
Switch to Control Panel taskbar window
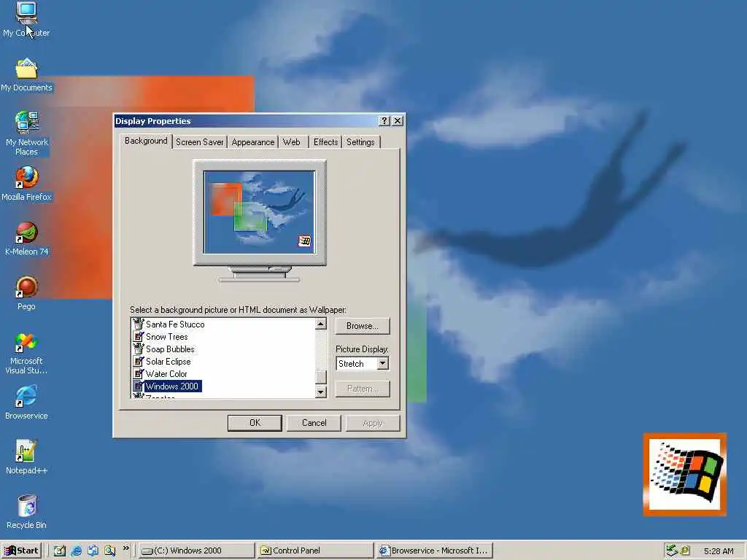point(315,551)
